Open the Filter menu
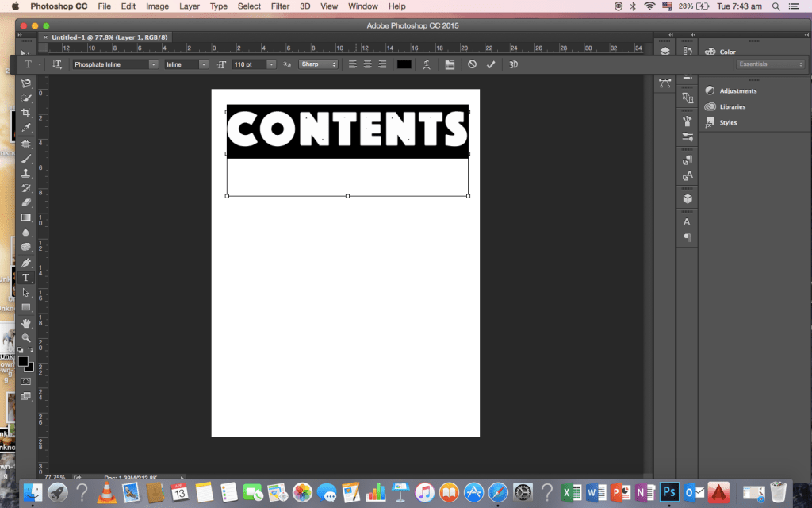Screen dimensions: 812x508 [x=280, y=6]
